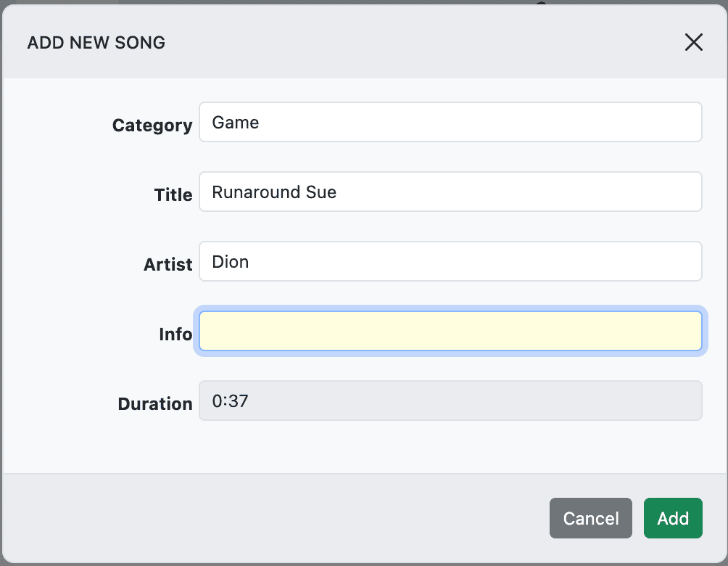Click the X icon in the header

pos(693,42)
